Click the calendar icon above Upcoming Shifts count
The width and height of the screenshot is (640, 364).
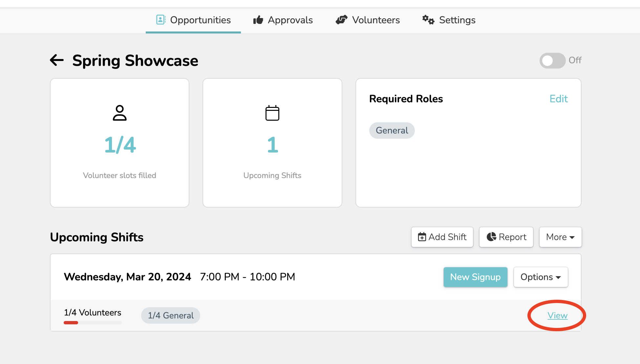point(272,113)
